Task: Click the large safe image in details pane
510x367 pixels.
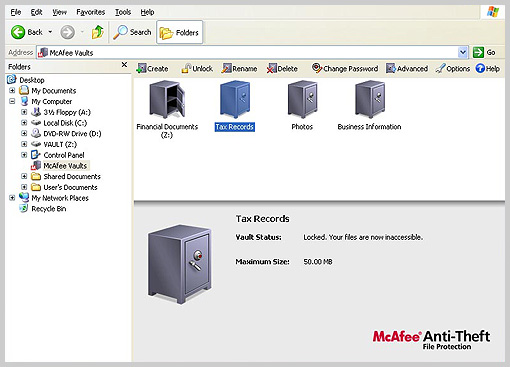Action: [x=180, y=264]
